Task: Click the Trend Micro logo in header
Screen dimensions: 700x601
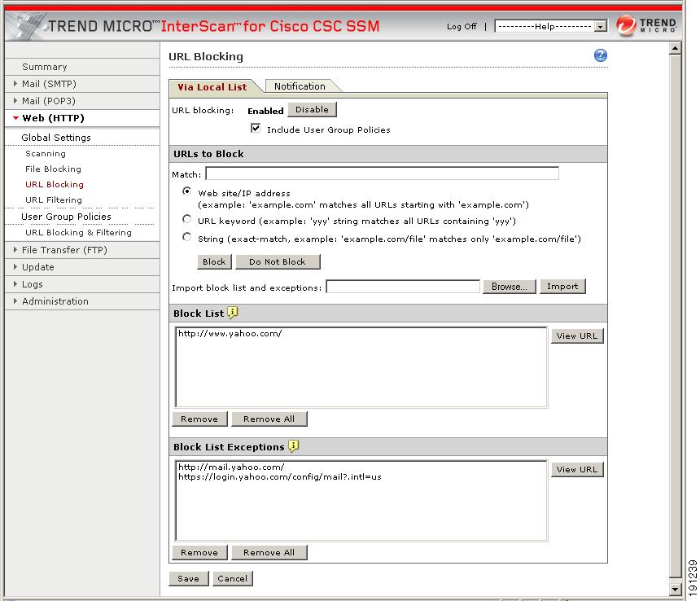Action: click(x=646, y=25)
